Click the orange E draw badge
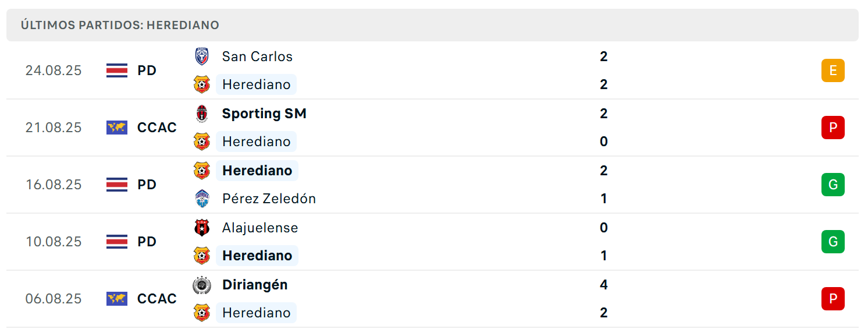The height and width of the screenshot is (336, 868). click(x=833, y=70)
